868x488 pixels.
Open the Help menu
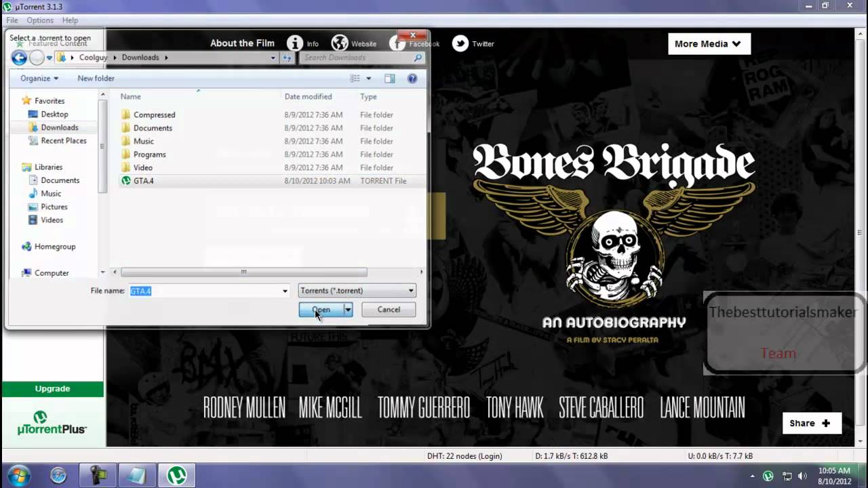pos(70,20)
